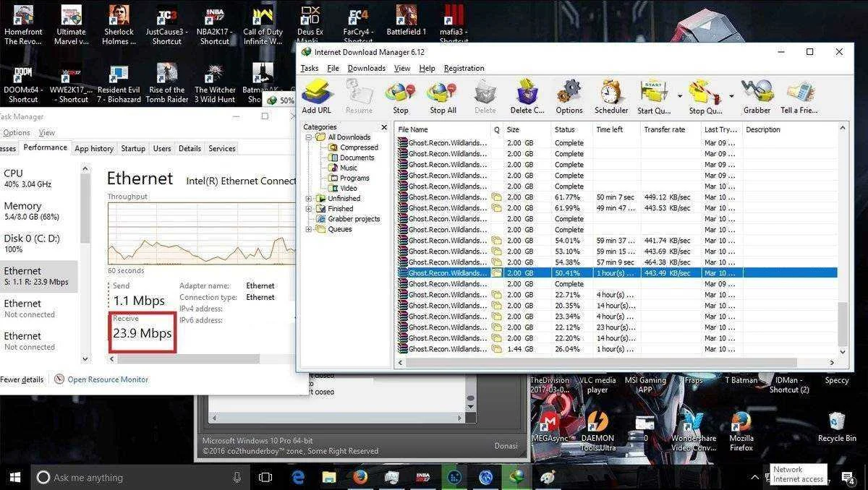This screenshot has height=490, width=868.
Task: Select the download row sized 1.44 GB
Action: (x=616, y=348)
